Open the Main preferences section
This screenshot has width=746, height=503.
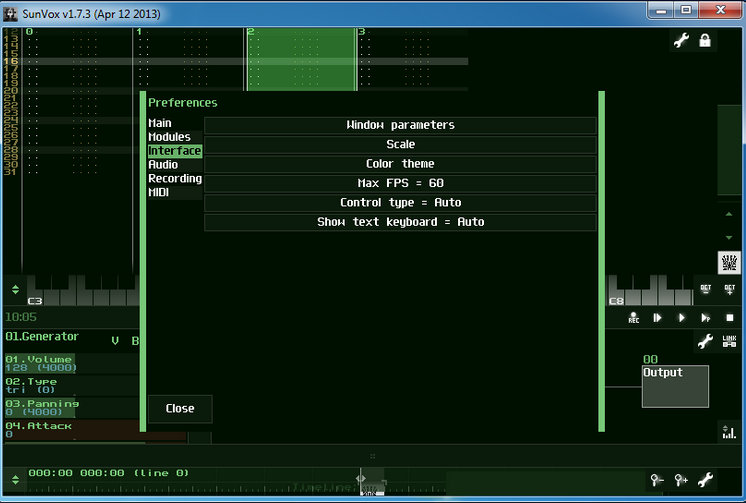pos(160,123)
